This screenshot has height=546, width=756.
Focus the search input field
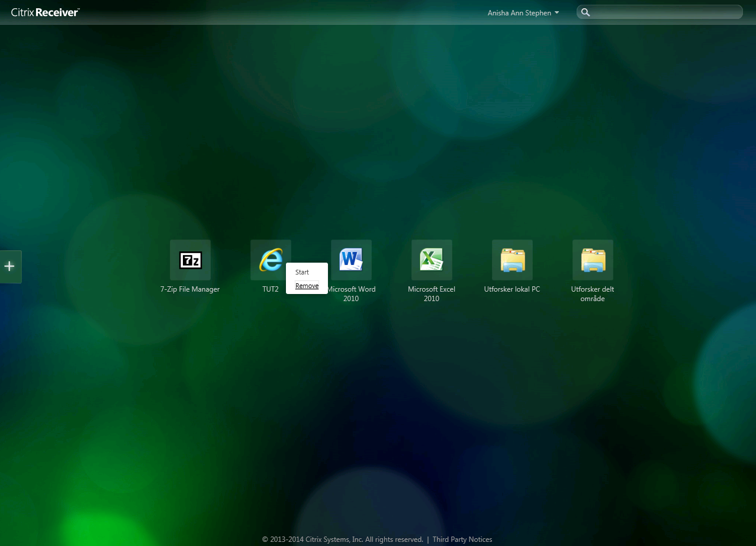(x=666, y=12)
